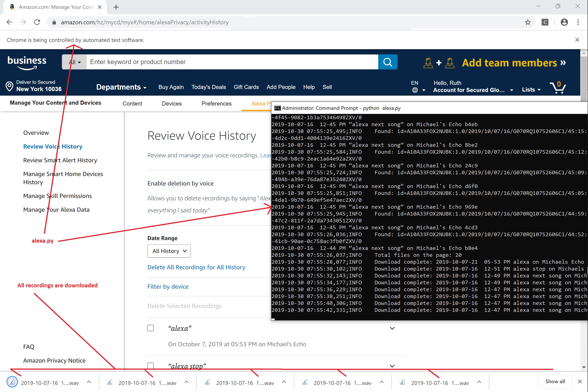Click the browser forward arrow
Image resolution: width=588 pixels, height=392 pixels.
[23, 22]
